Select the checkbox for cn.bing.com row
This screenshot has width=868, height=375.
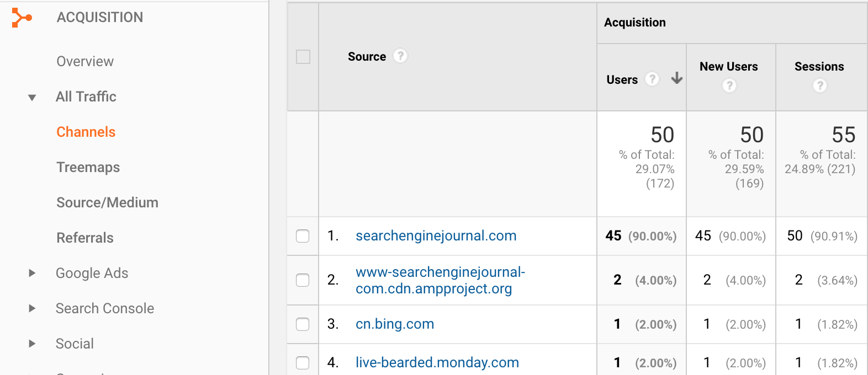[303, 324]
